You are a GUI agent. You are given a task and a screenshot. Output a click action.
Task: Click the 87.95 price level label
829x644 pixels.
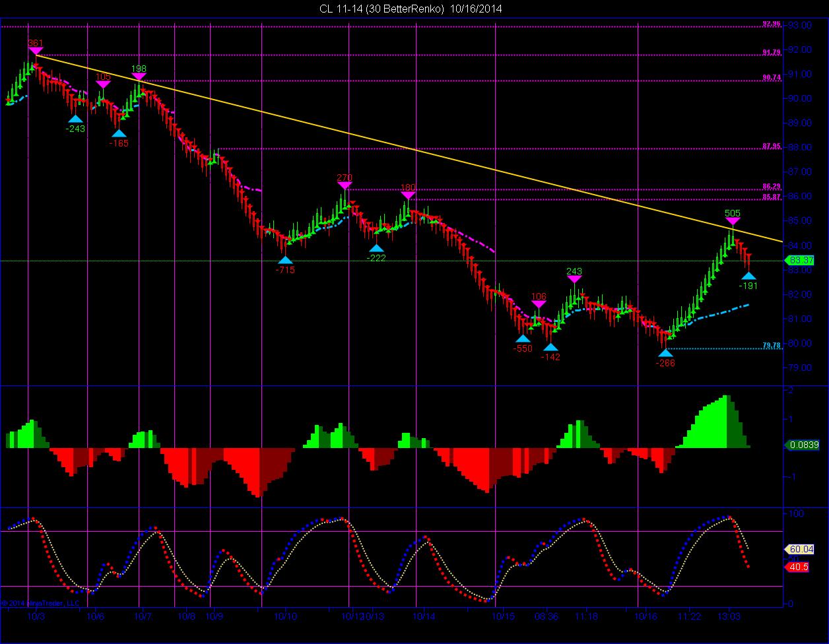pos(772,146)
